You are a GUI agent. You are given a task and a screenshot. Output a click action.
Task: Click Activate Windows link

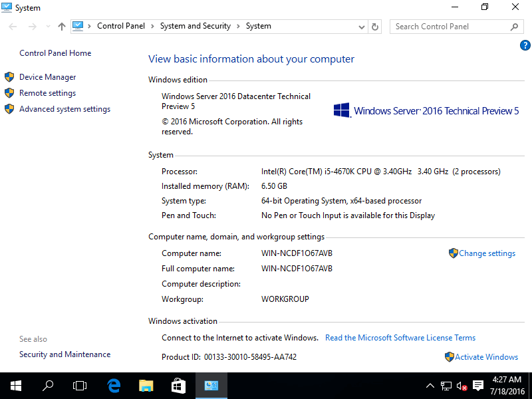(x=486, y=357)
